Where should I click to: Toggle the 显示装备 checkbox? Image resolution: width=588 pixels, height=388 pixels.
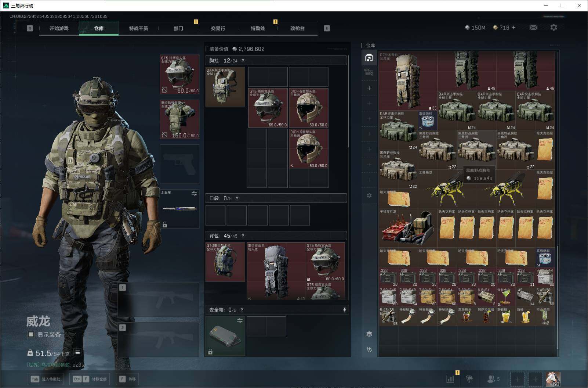(x=31, y=334)
